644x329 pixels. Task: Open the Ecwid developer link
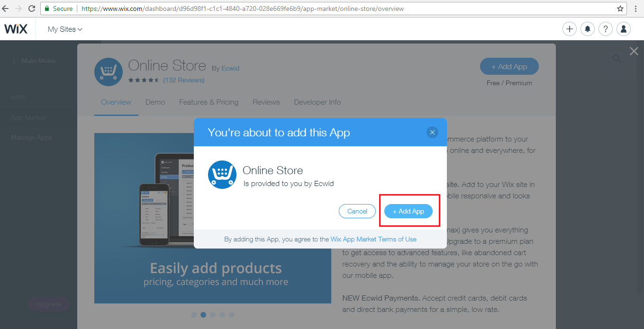pyautogui.click(x=230, y=68)
